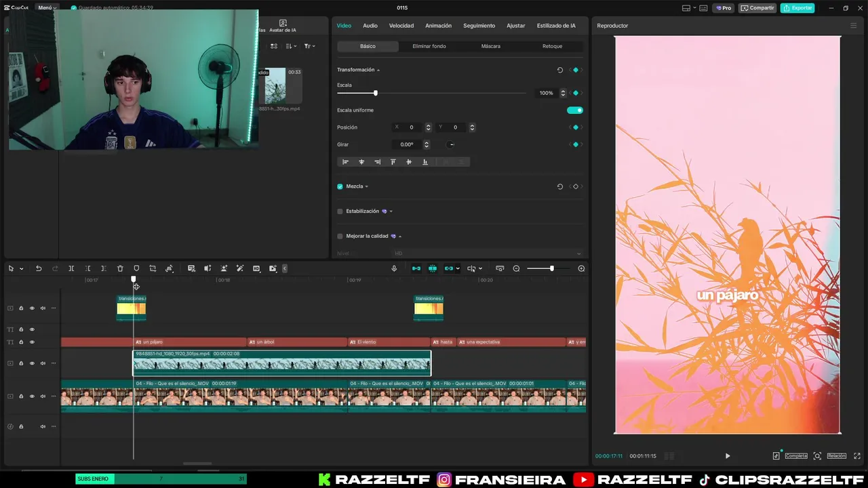
Task: Uncheck the Mezcla checkbox
Action: coord(340,186)
